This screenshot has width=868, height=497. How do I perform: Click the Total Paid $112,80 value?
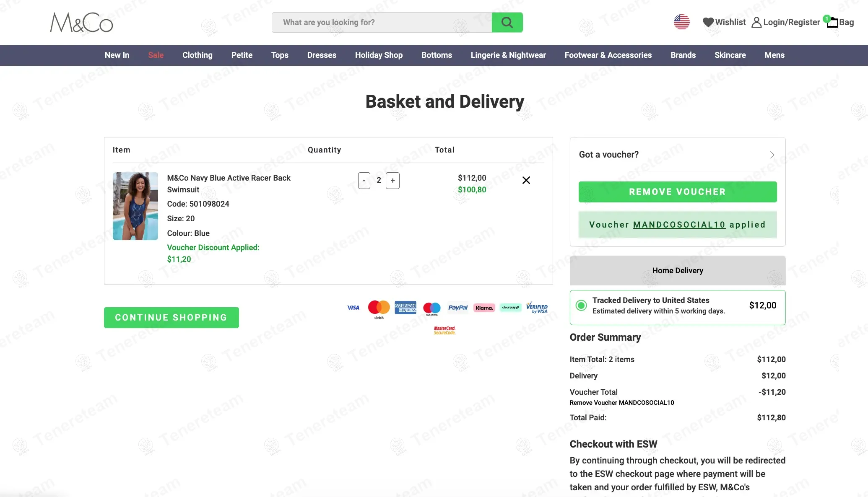click(772, 417)
